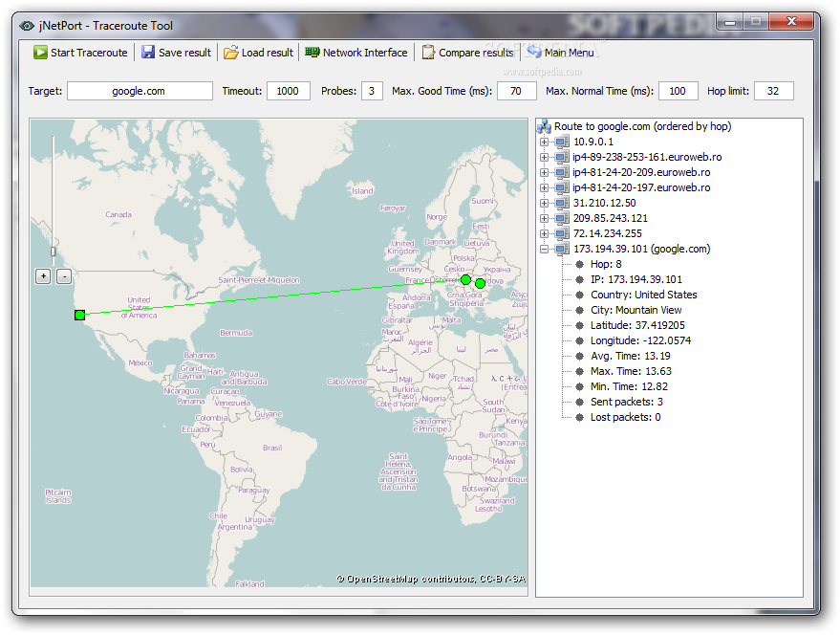
Task: Click the right green circle marker near Moldova
Action: click(x=480, y=283)
